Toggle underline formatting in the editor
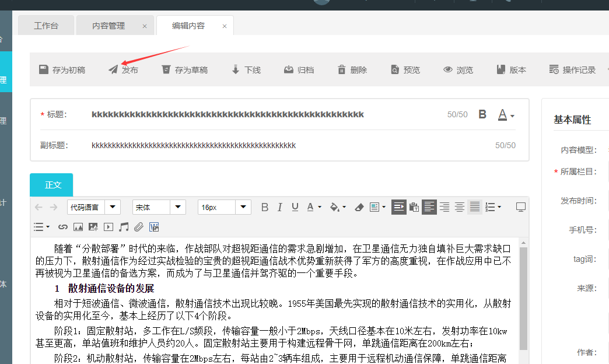Viewport: 609px width, 364px height. pyautogui.click(x=295, y=207)
